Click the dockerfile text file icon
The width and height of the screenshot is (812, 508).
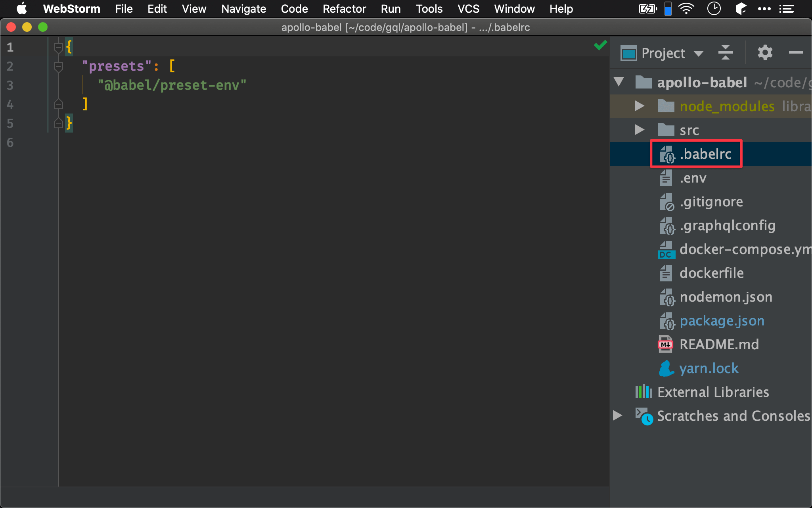[x=666, y=273]
